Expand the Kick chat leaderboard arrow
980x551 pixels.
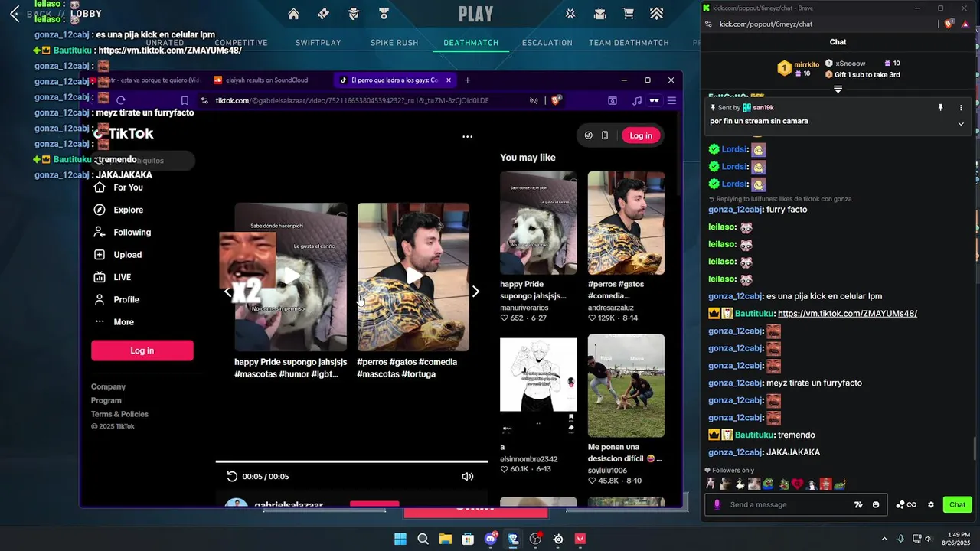coord(838,90)
